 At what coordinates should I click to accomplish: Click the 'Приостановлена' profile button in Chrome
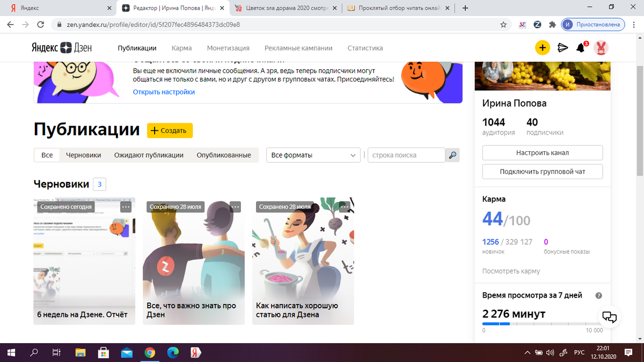click(593, 25)
